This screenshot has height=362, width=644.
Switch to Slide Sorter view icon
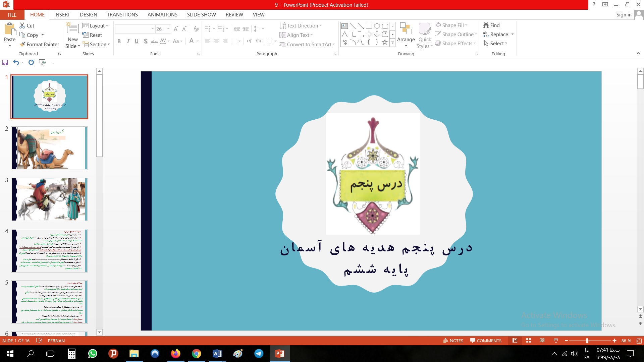(x=529, y=341)
